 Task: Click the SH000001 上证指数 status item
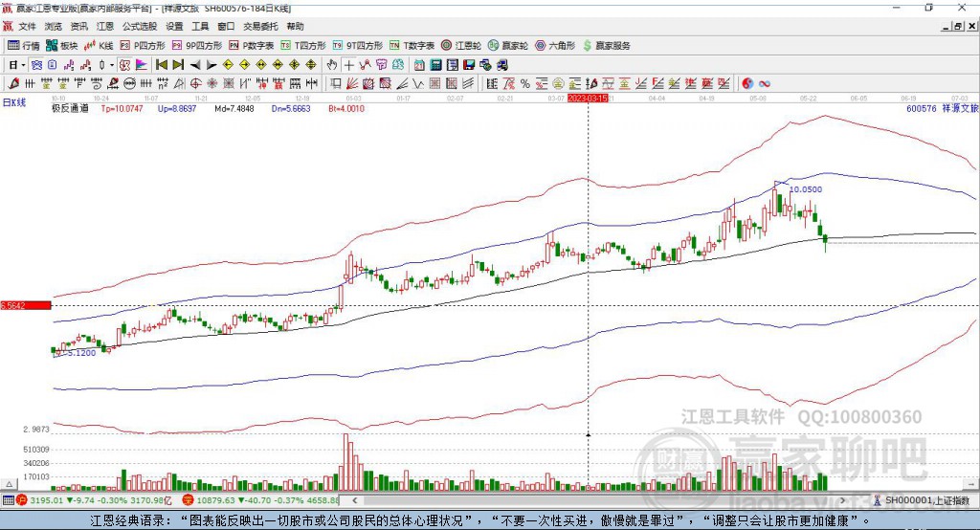point(923,500)
